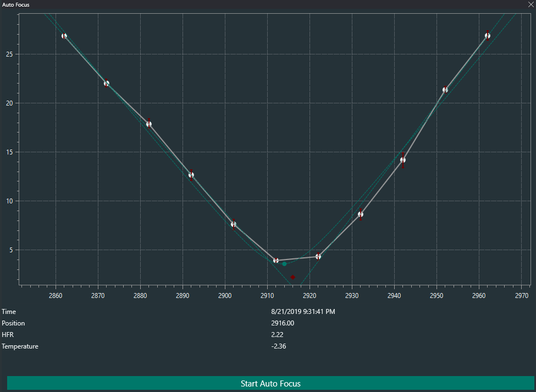This screenshot has height=392, width=536.
Task: Select the lowest measured point at position 2912
Action: pyautogui.click(x=276, y=261)
